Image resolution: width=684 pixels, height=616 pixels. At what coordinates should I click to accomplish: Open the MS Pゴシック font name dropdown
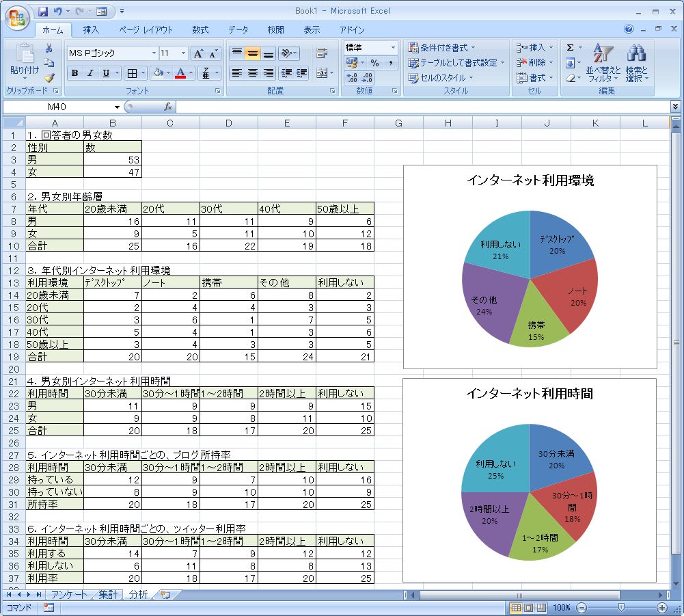coord(154,53)
